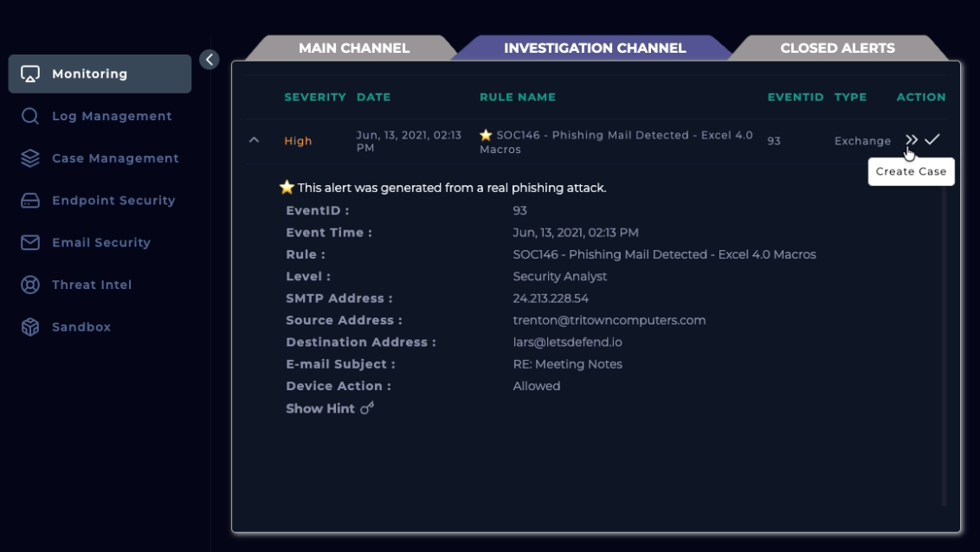
Task: Click the Sandbox cube icon
Action: 30,327
